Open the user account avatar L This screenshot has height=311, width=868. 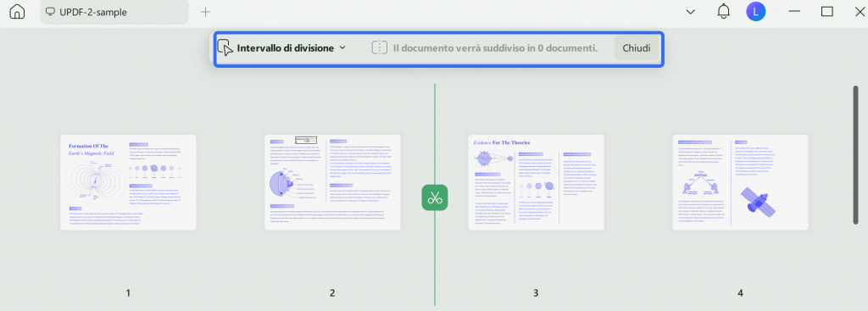tap(755, 12)
